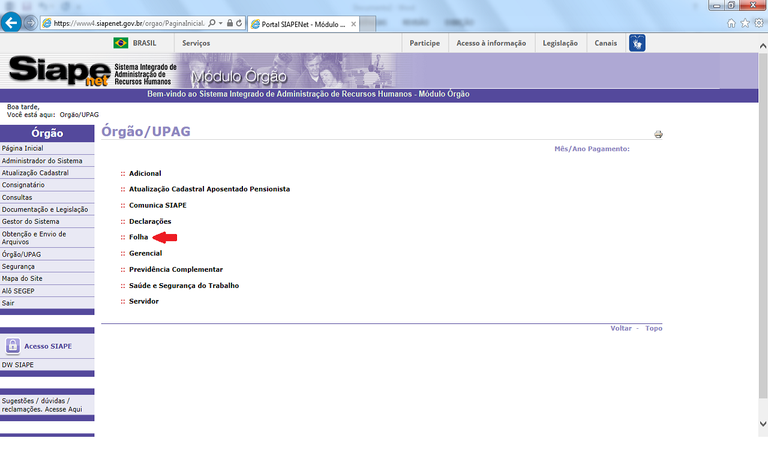768x456 pixels.
Task: Open Atualização Cadastral Aposentado Pensionista
Action: pyautogui.click(x=209, y=189)
